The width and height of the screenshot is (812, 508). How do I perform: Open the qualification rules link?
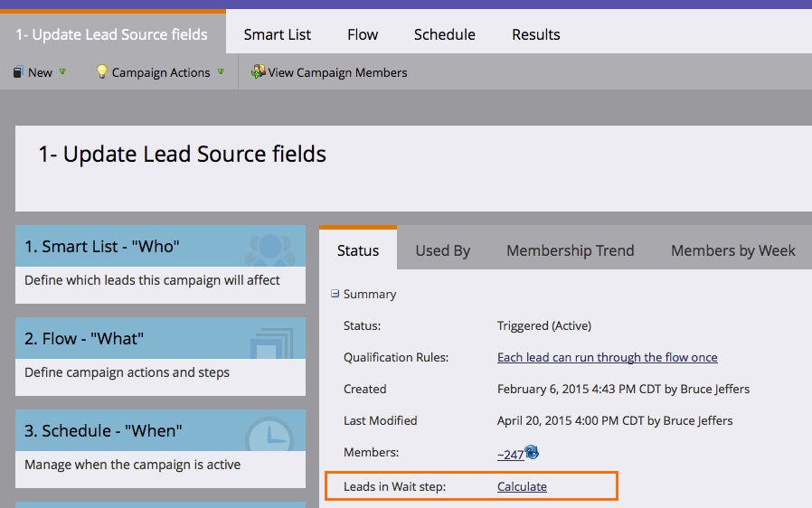pyautogui.click(x=608, y=357)
